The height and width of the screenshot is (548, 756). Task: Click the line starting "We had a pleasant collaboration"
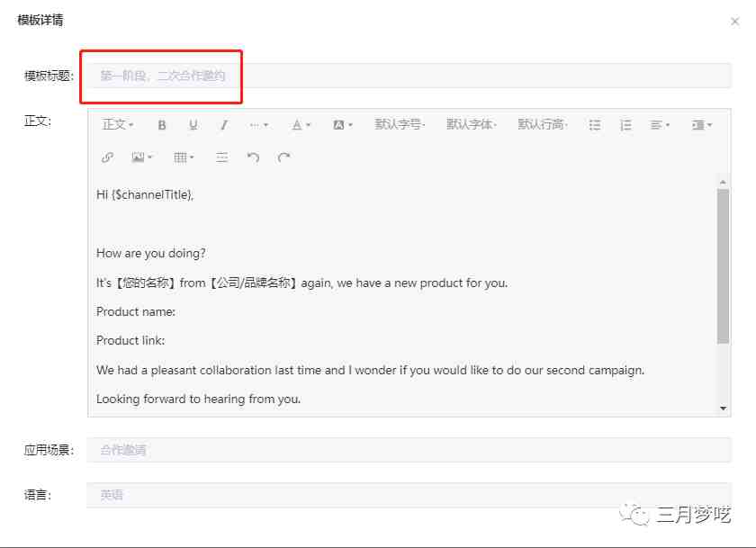[x=370, y=370]
